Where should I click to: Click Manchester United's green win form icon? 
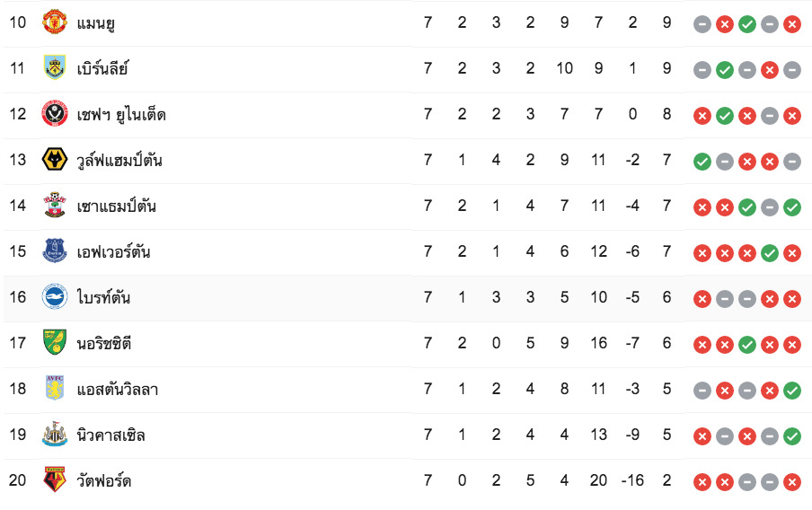(746, 24)
